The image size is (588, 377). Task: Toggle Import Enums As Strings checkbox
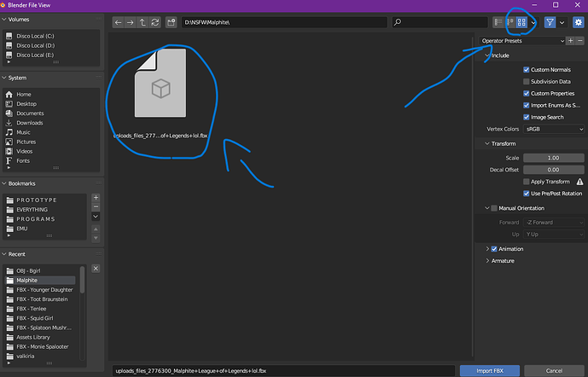point(526,105)
